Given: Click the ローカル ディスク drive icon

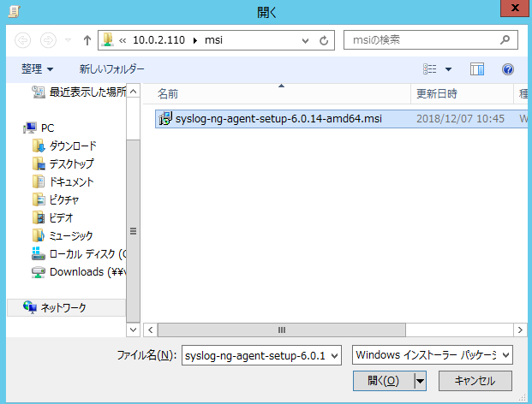Looking at the screenshot, I should [x=39, y=254].
